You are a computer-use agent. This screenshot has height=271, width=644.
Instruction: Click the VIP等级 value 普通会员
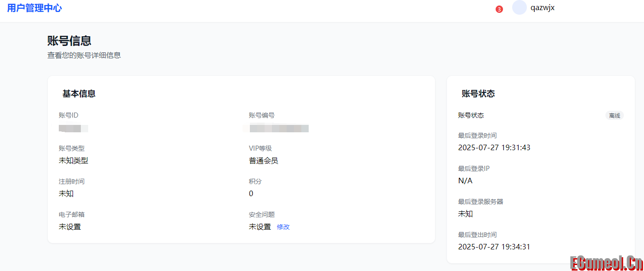point(262,160)
